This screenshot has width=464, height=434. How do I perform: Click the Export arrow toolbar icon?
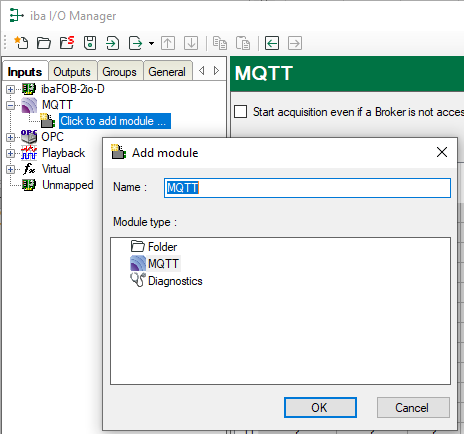pos(136,43)
